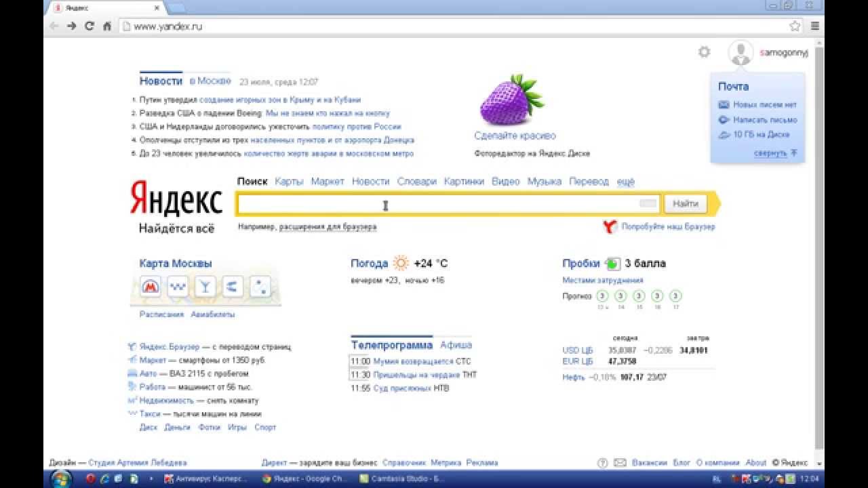Screen dimensions: 868x488
Task: Click the traffic zigzag icon under Карта Москвы
Action: (178, 287)
